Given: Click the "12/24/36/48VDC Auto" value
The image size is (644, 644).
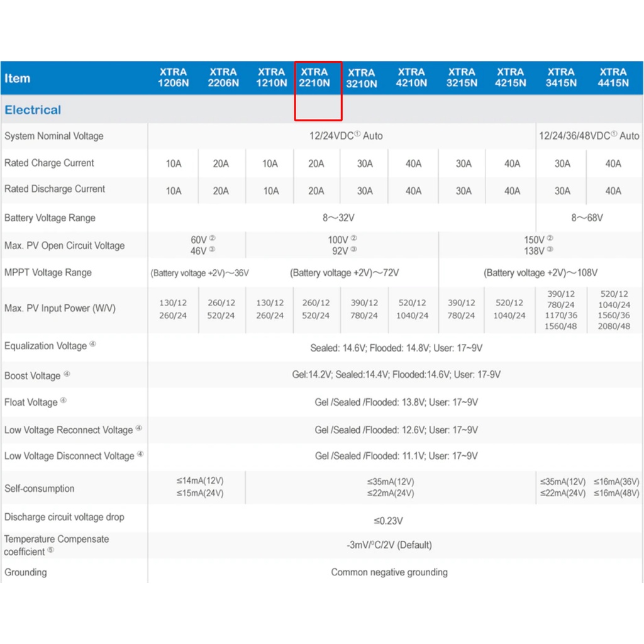Looking at the screenshot, I should click(x=589, y=136).
